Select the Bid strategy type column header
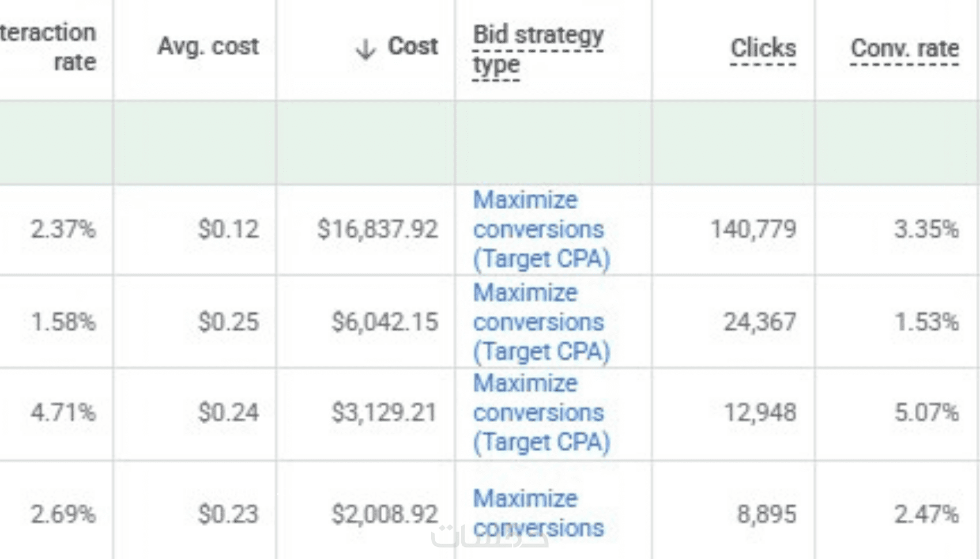 (x=538, y=50)
